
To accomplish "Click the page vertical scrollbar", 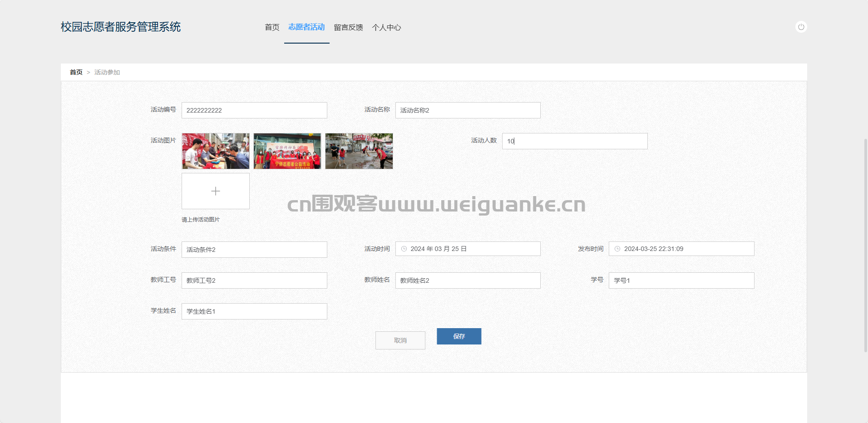I will 865,245.
